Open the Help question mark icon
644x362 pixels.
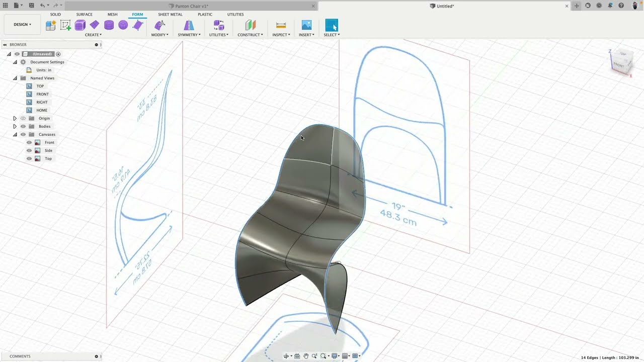pos(621,6)
